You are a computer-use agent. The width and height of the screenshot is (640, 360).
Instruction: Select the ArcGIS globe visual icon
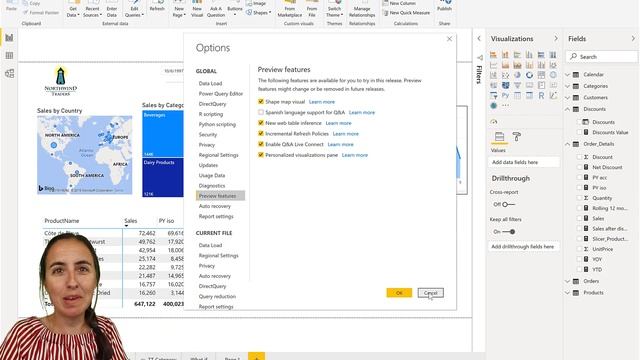(493, 106)
